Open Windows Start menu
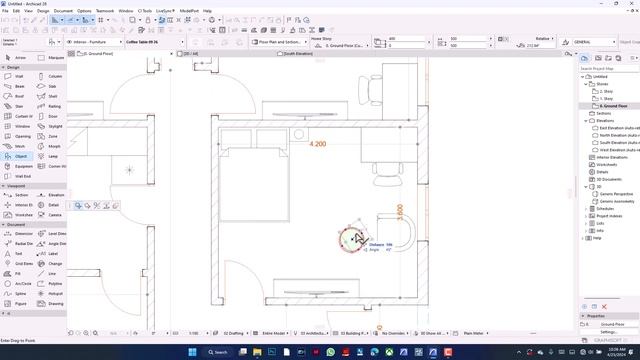The width and height of the screenshot is (640, 360). [192, 352]
